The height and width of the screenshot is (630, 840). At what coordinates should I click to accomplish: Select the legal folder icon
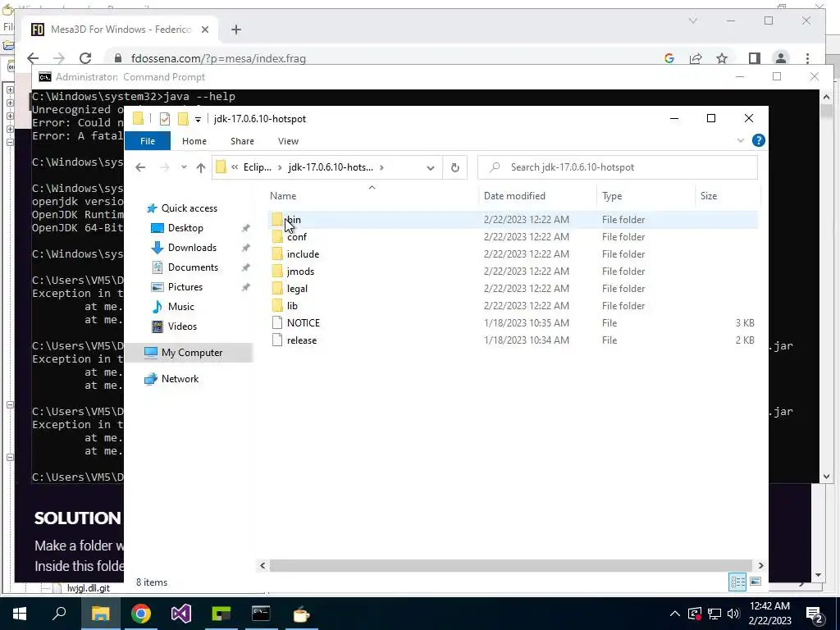[277, 288]
